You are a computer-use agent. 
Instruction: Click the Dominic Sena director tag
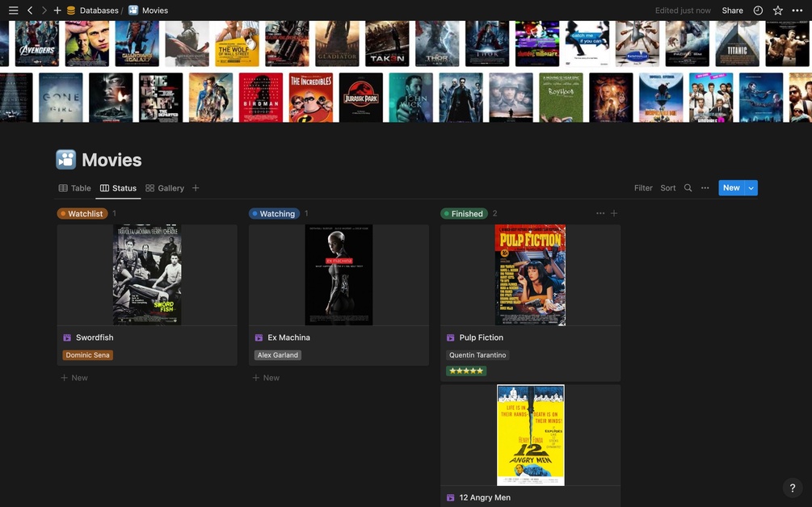(87, 355)
